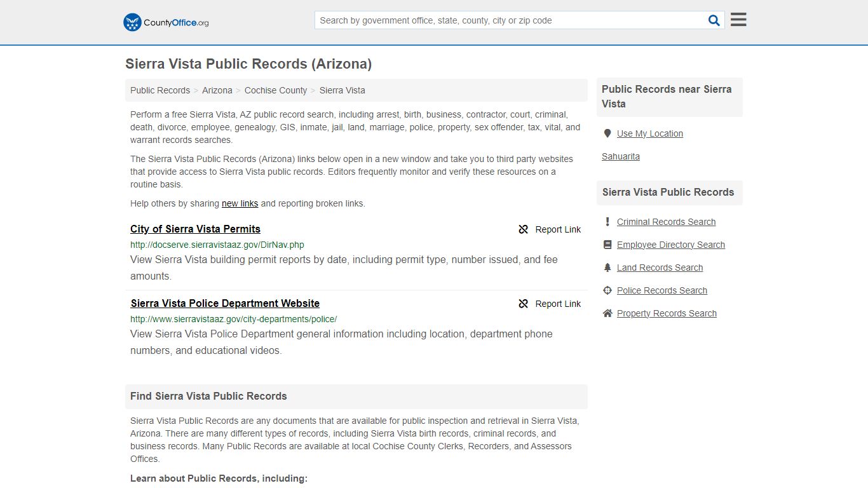This screenshot has width=868, height=488.
Task: Report Link for Police Department Website
Action: [558, 304]
